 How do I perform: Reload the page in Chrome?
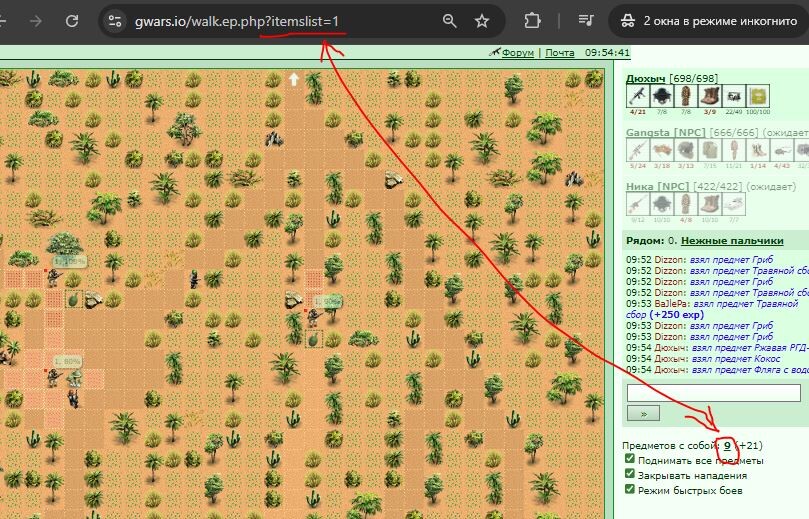point(72,21)
